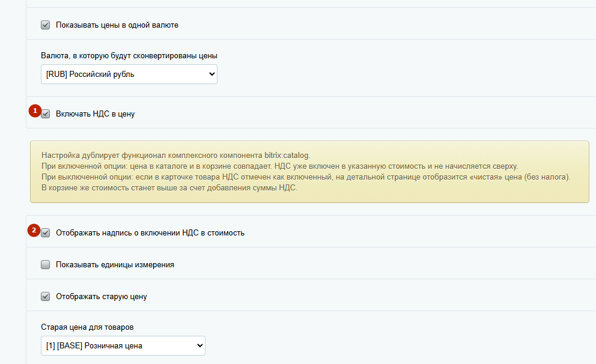Click the "Показывать единицы измерения" label text

[x=115, y=264]
